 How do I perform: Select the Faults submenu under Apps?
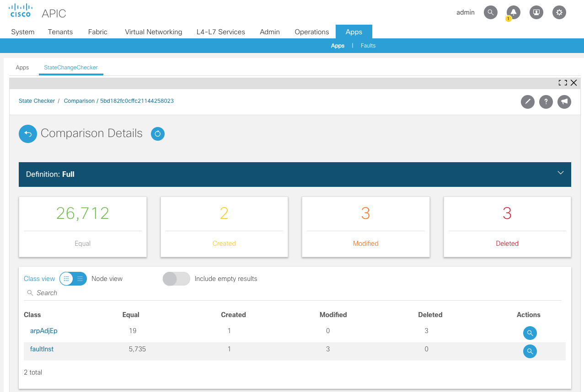[368, 45]
